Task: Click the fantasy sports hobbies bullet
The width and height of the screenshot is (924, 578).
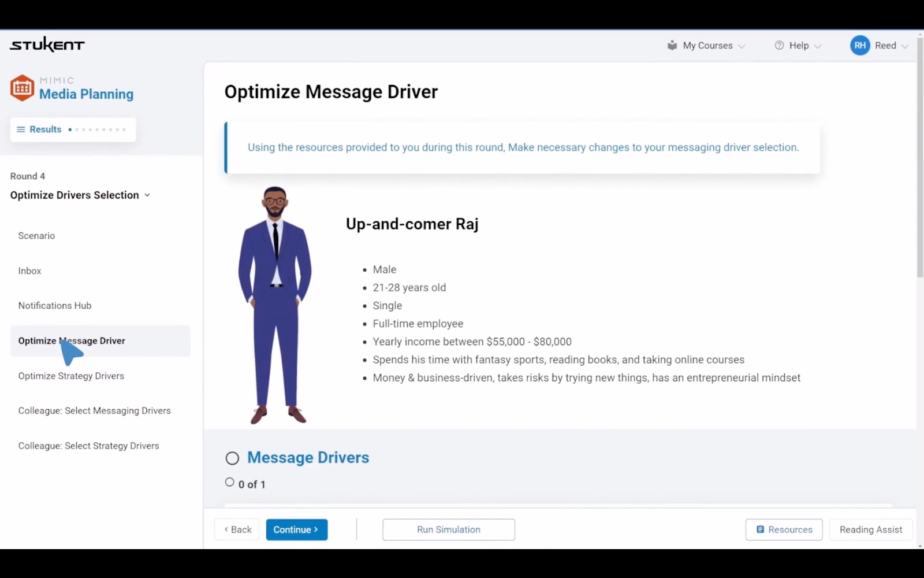Action: [x=558, y=360]
